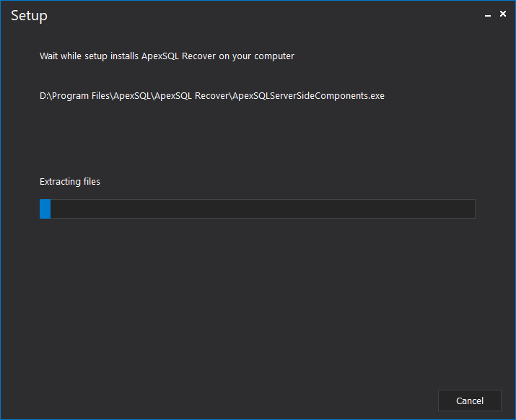This screenshot has width=516, height=420.
Task: Click the word "Extracting" above the progress bar
Action: pos(61,182)
